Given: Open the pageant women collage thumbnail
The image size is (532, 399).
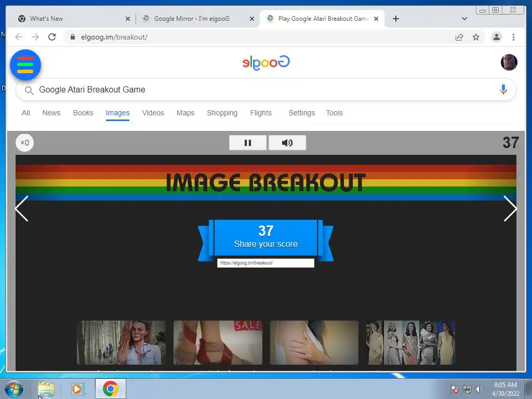Looking at the screenshot, I should click(x=410, y=343).
